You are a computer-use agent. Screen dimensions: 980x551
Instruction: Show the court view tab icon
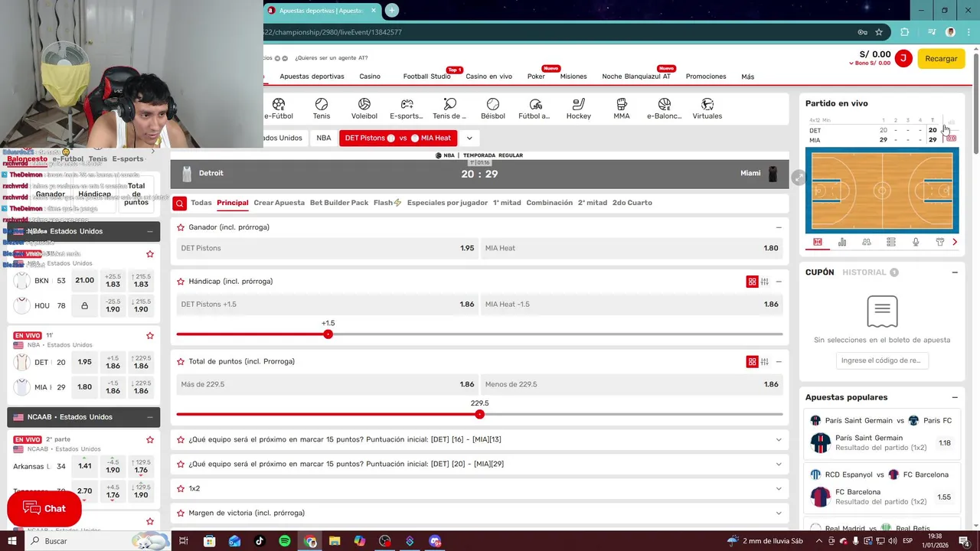click(x=818, y=242)
